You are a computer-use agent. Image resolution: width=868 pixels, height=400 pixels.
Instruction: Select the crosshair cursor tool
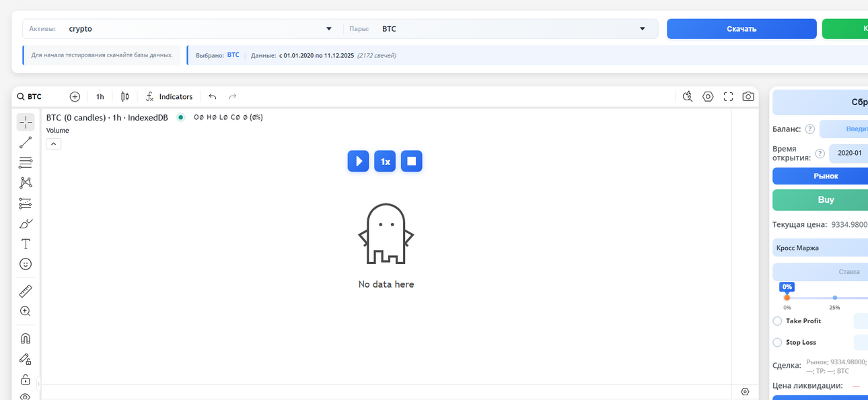coord(26,122)
